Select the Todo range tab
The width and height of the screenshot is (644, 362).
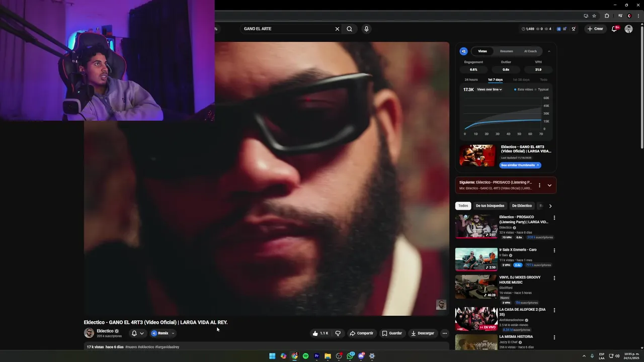[x=543, y=79]
